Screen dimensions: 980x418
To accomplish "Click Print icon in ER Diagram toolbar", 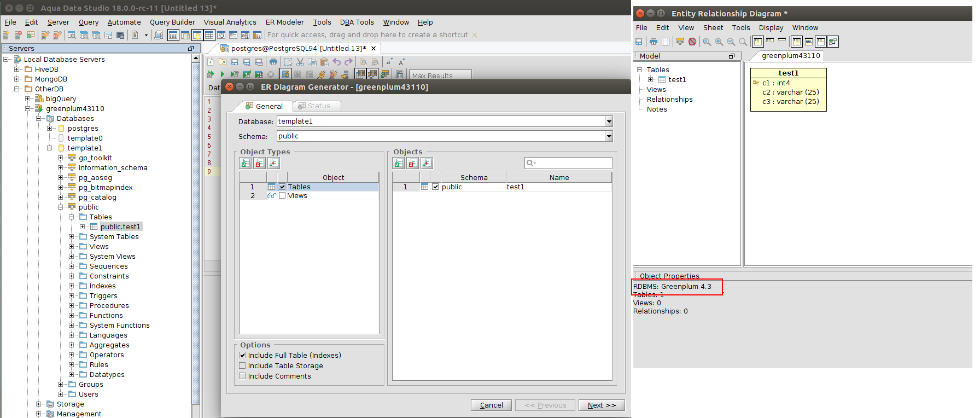I will 654,42.
